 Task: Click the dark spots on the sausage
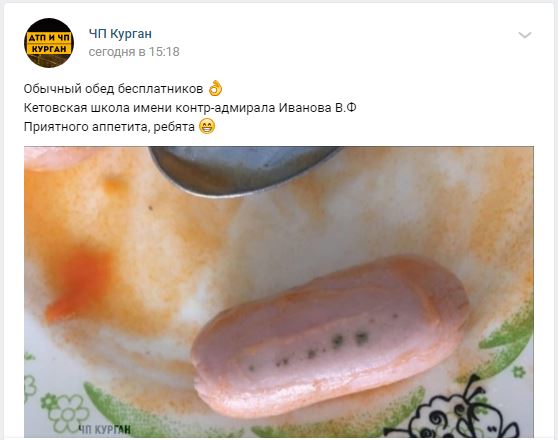[322, 348]
